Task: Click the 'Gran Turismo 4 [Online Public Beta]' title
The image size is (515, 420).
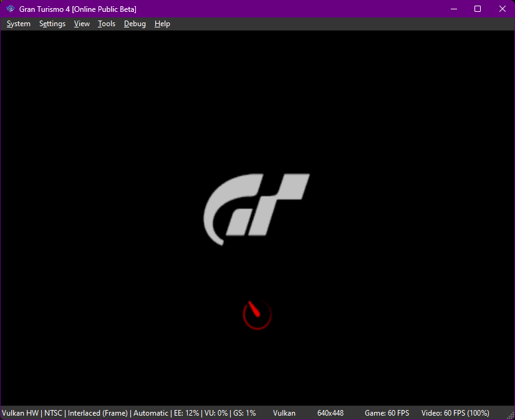Action: (77, 9)
